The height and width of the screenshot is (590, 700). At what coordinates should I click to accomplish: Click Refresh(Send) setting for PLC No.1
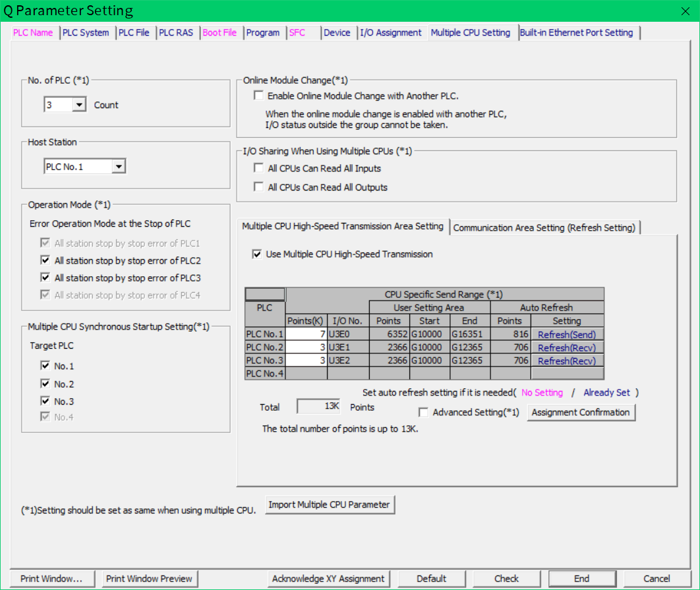tap(566, 334)
